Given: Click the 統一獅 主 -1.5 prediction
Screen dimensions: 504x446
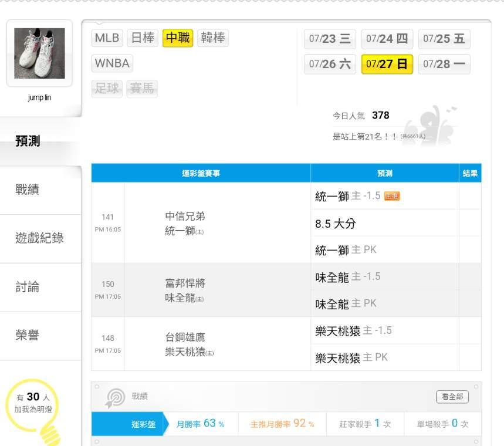Looking at the screenshot, I should coord(348,196).
